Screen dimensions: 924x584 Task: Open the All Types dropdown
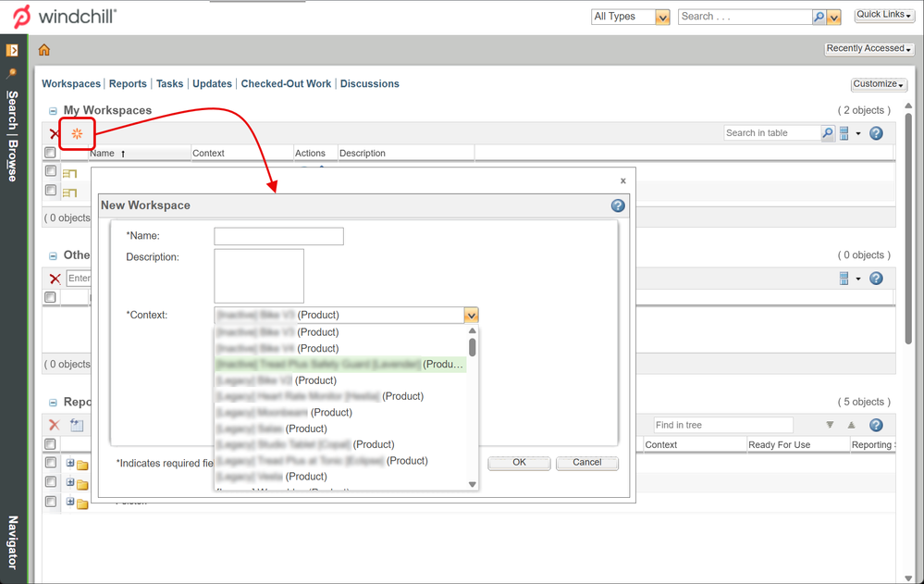(662, 17)
